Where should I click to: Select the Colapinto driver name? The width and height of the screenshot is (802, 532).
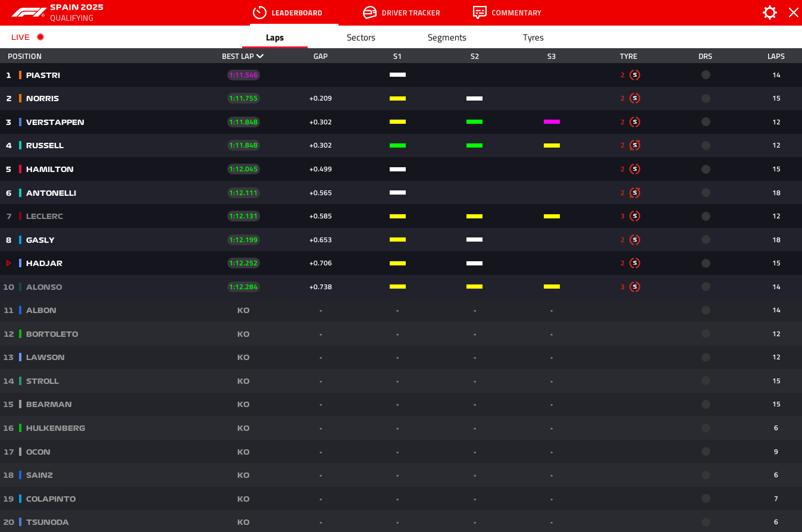point(51,499)
